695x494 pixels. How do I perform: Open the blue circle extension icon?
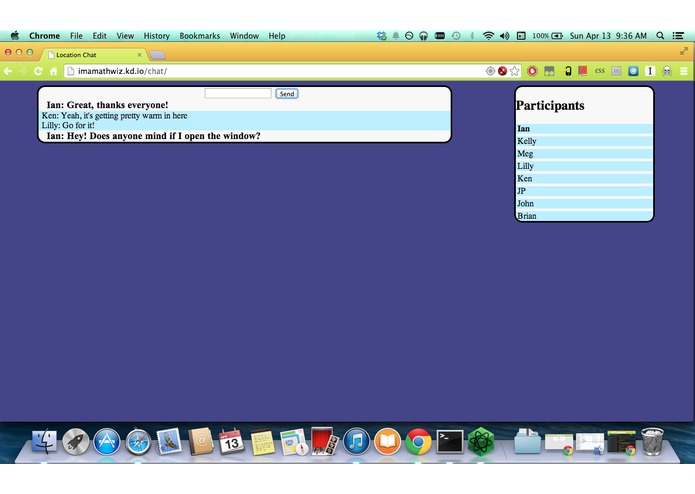[x=633, y=71]
